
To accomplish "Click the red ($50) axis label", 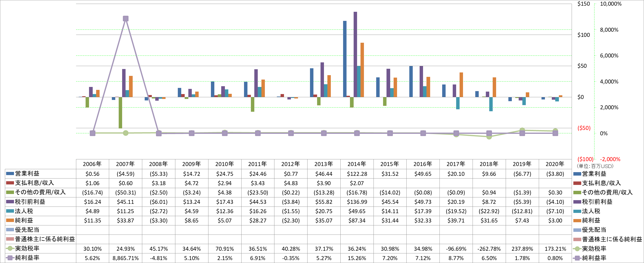I will [x=584, y=128].
